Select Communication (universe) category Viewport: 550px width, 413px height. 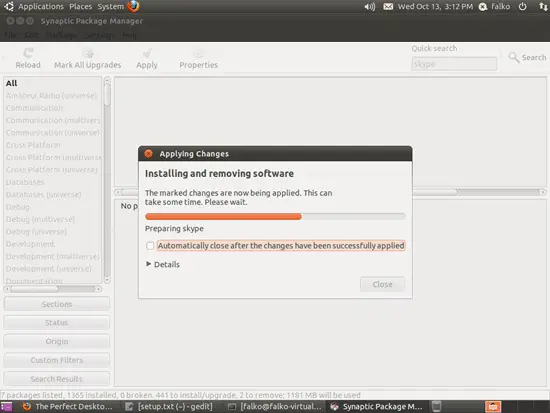(x=53, y=133)
